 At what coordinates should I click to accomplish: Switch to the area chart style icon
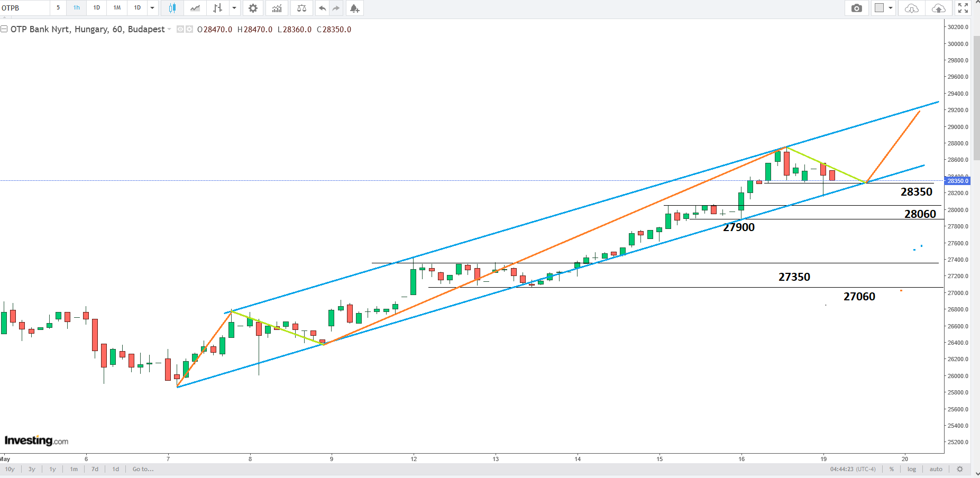(195, 8)
